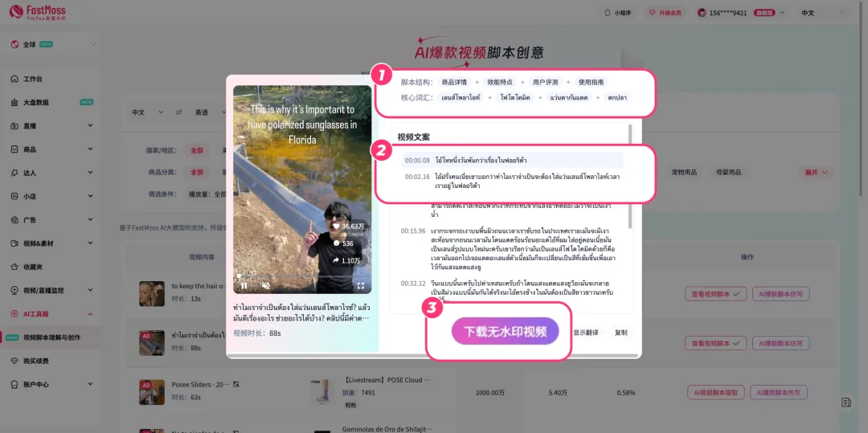Click the floating notes icon at bottom right

tap(845, 402)
